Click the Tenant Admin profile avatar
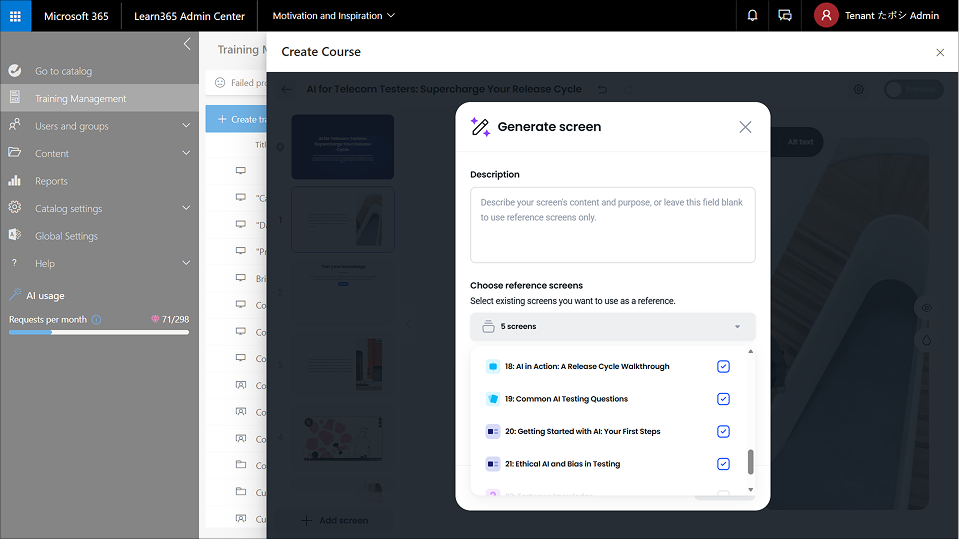 825,16
